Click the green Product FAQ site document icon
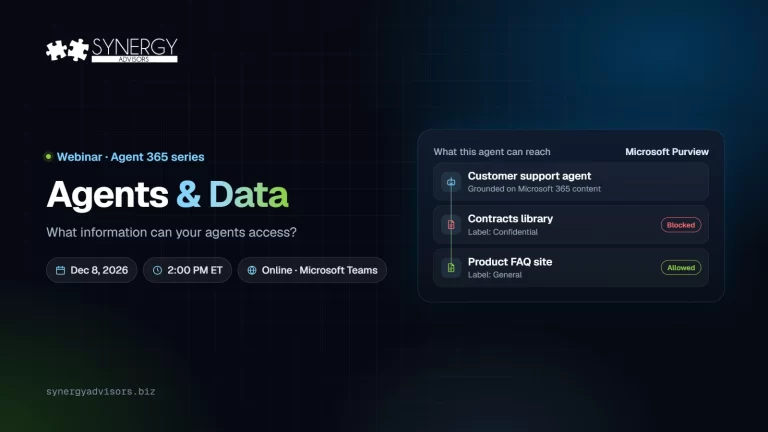This screenshot has height=432, width=768. 451,268
